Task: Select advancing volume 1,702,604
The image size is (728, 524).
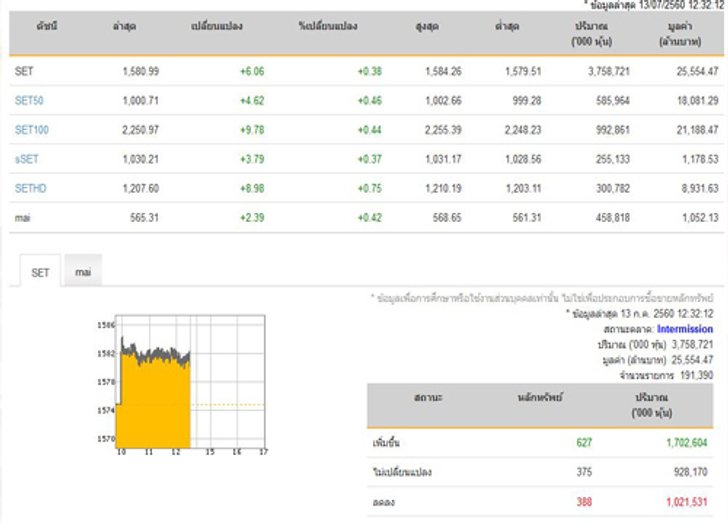Action: (687, 442)
